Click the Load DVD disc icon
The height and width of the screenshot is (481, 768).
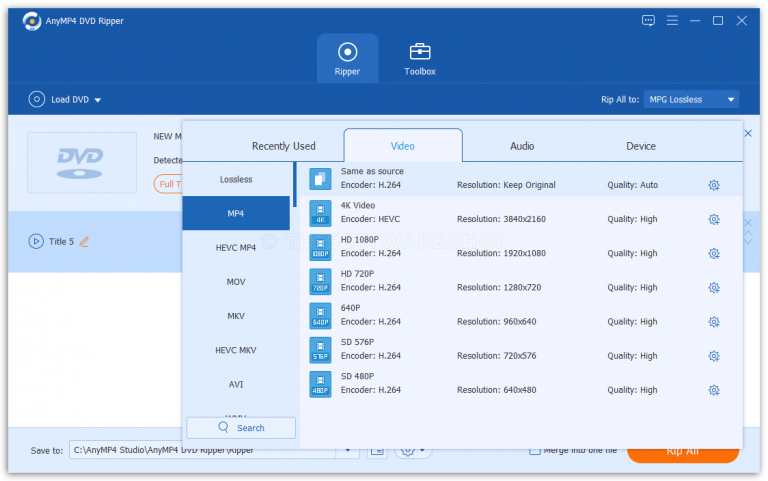(37, 99)
